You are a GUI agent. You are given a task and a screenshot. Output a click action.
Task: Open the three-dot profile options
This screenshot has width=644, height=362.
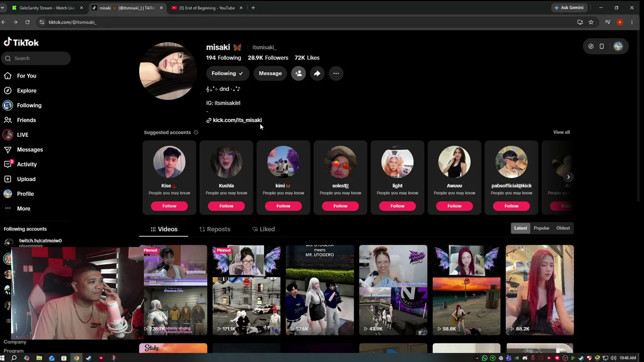point(336,73)
